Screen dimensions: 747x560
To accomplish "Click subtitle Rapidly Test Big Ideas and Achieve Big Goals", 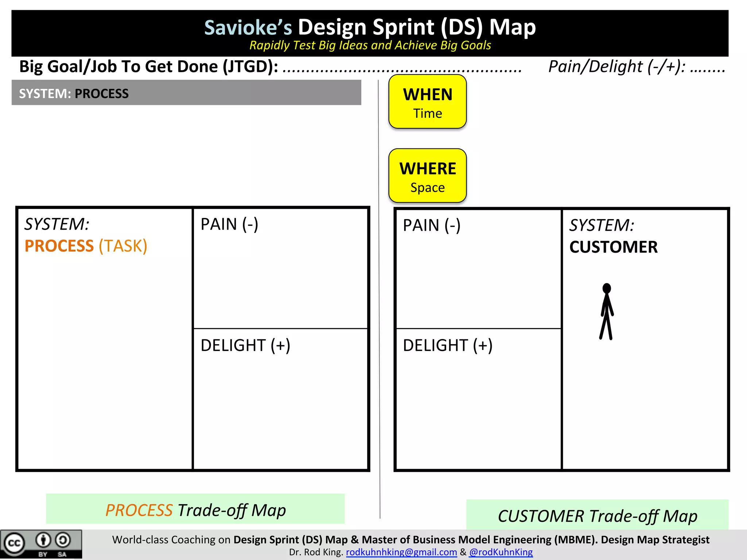I will click(x=370, y=45).
